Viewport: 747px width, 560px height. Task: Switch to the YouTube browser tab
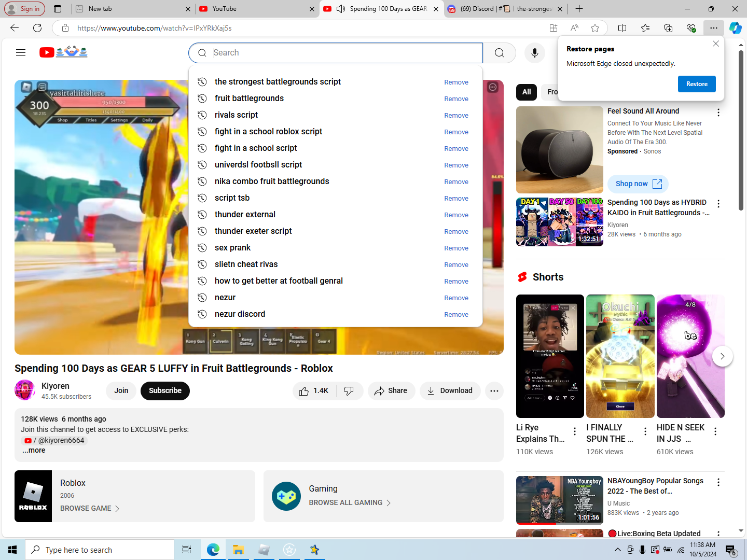pyautogui.click(x=257, y=9)
